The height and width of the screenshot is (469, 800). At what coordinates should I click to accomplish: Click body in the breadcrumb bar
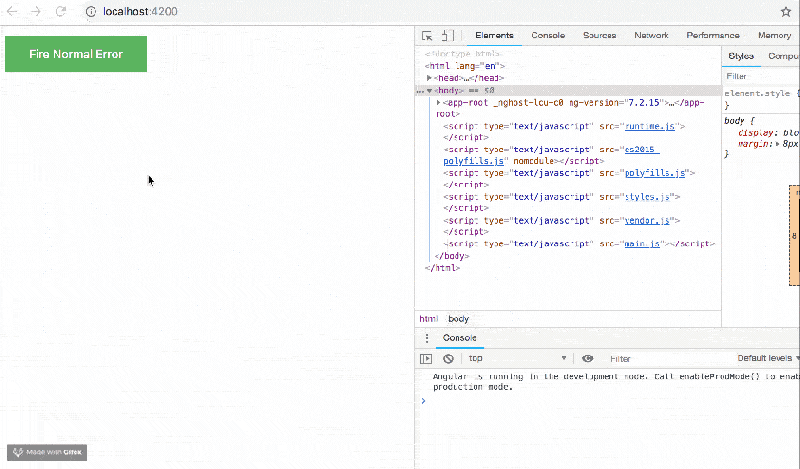(458, 318)
